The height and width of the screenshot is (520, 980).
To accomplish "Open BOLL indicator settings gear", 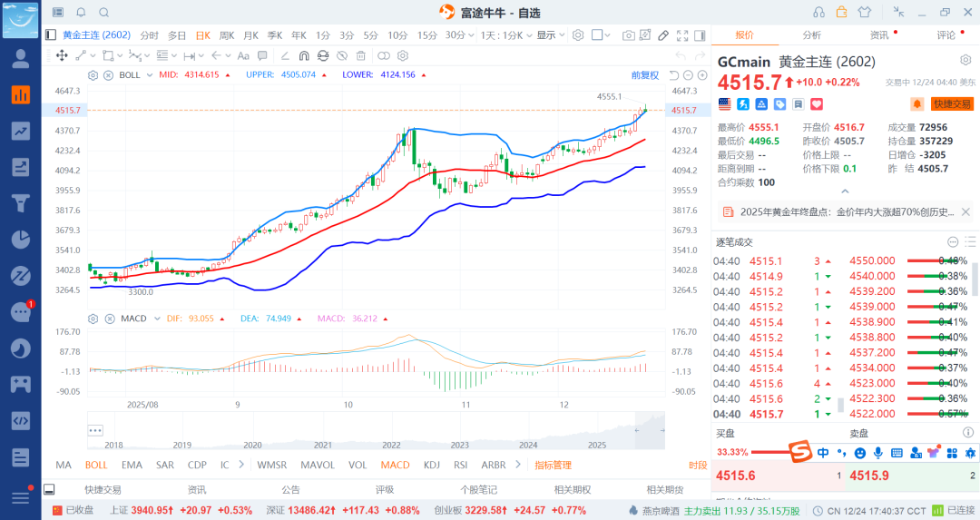I will click(x=93, y=75).
